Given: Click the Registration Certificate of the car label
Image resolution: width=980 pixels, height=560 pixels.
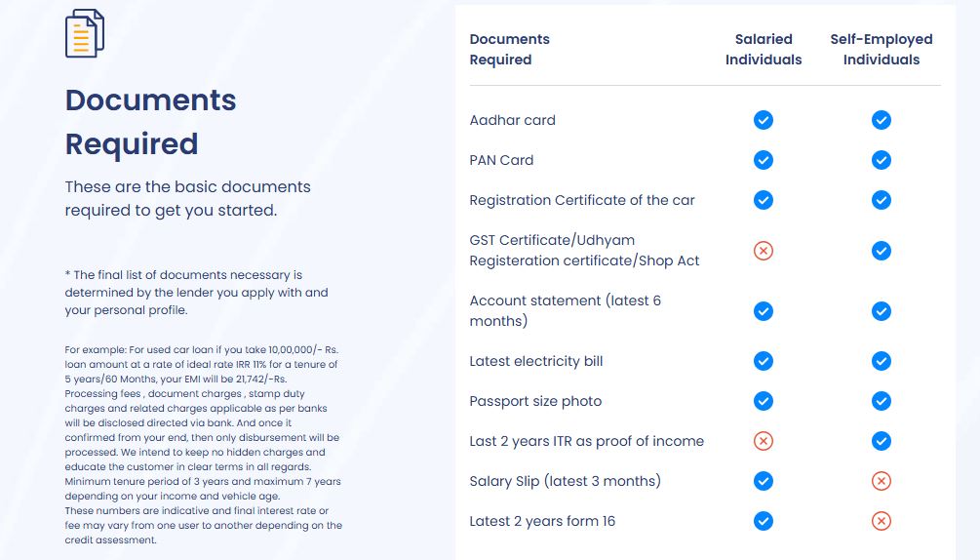Looking at the screenshot, I should [x=582, y=200].
